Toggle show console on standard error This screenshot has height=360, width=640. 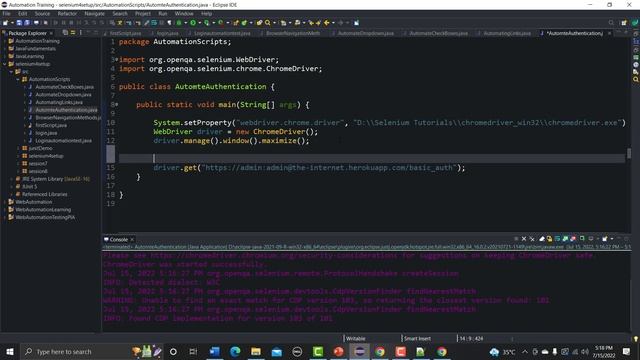[x=573, y=239]
